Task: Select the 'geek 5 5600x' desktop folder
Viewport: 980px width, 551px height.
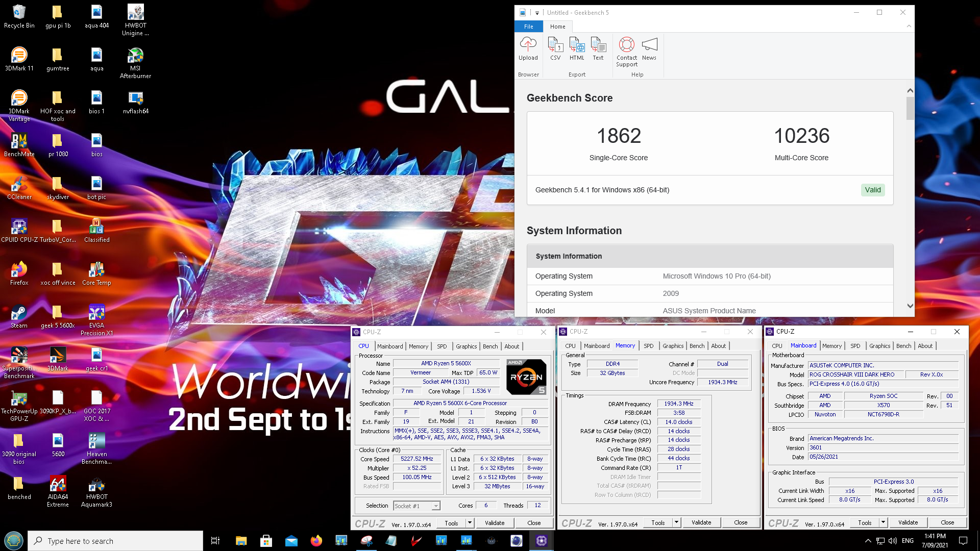Action: 58,316
